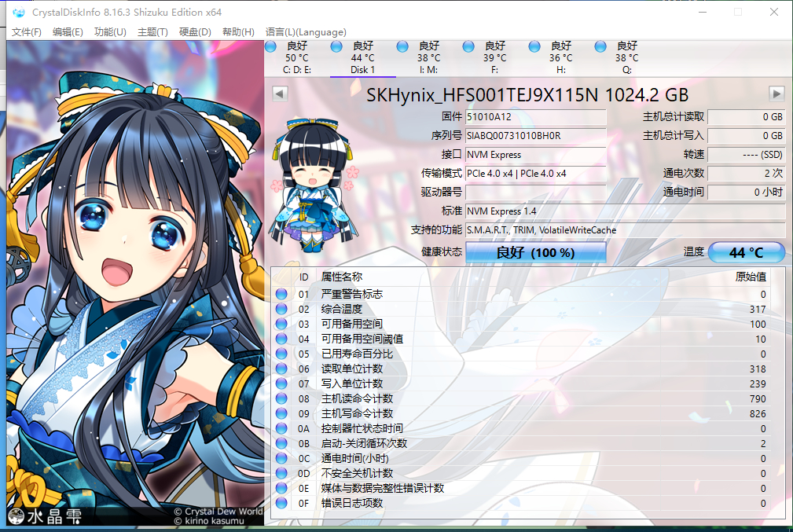Viewport: 793px width, 532px height.
Task: Open the 语言(L)(Language) menu
Action: pyautogui.click(x=306, y=32)
